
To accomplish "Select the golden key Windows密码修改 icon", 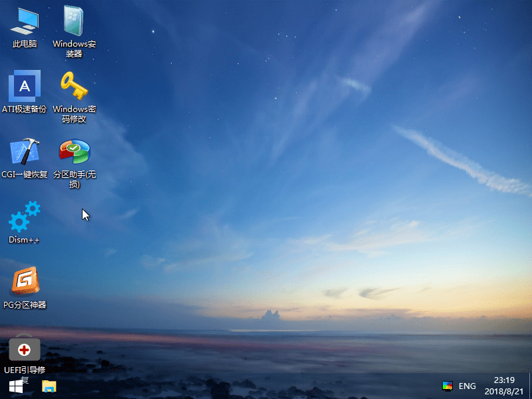I will click(74, 86).
